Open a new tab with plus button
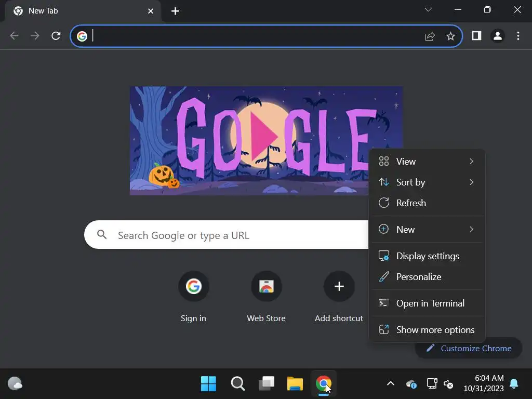This screenshot has height=399, width=532. 175,11
